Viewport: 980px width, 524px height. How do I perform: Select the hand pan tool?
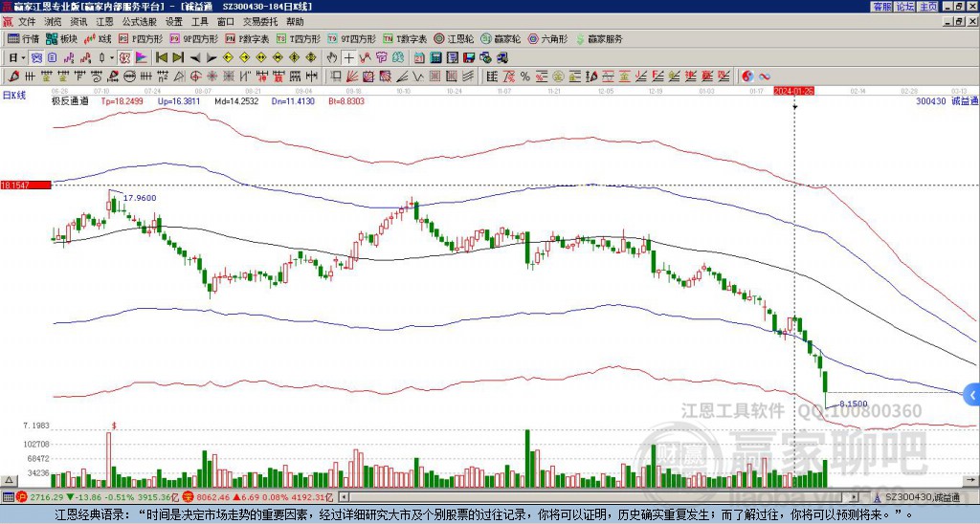331,58
